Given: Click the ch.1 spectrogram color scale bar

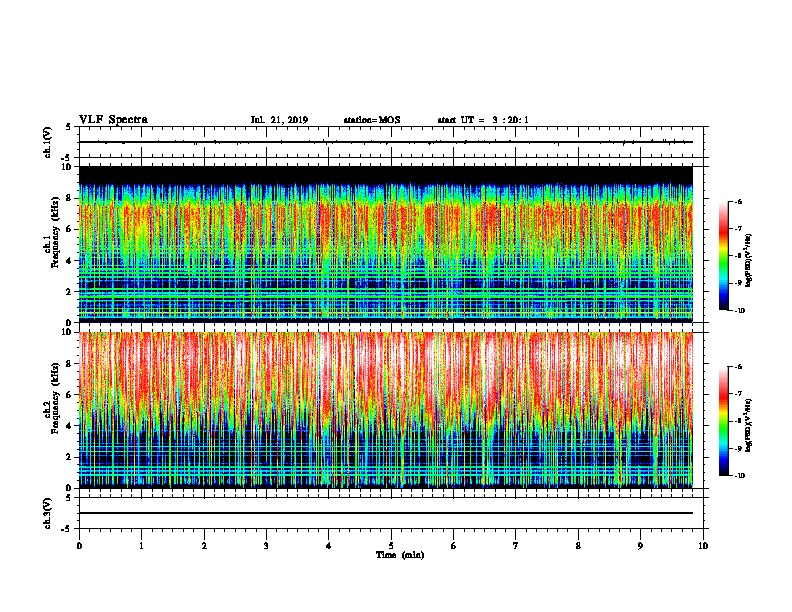Looking at the screenshot, I should tap(724, 256).
